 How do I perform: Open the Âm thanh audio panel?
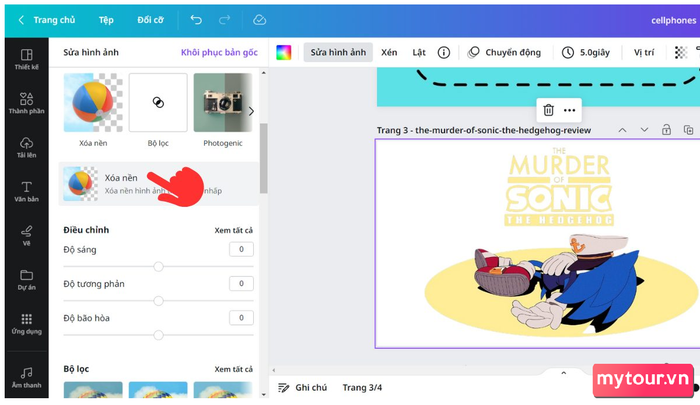pos(26,378)
